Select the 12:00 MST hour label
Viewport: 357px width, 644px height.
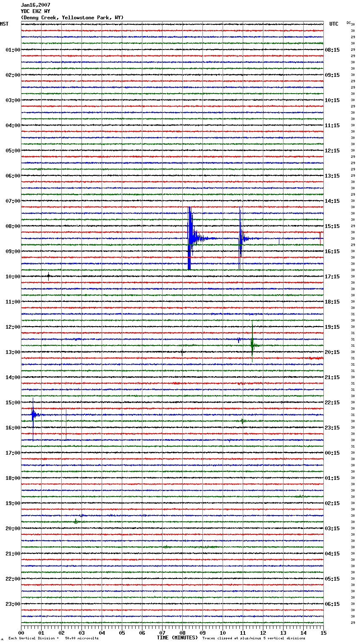(13, 327)
